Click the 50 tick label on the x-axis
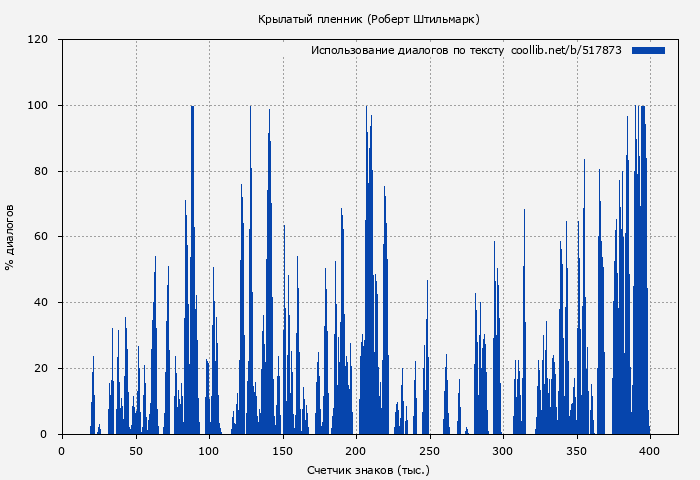Screen dimensions: 700x480 tap(135, 451)
